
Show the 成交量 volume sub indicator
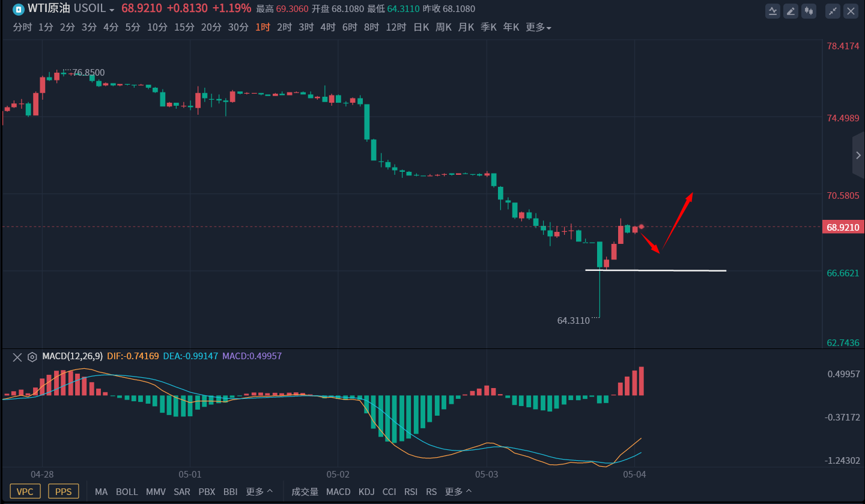[305, 491]
